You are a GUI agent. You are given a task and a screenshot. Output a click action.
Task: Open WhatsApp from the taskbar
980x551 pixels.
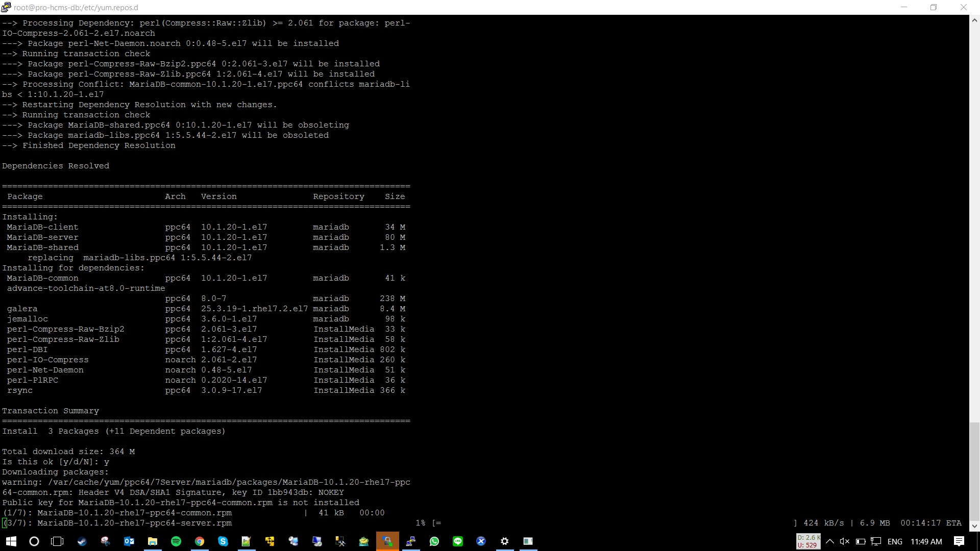434,541
